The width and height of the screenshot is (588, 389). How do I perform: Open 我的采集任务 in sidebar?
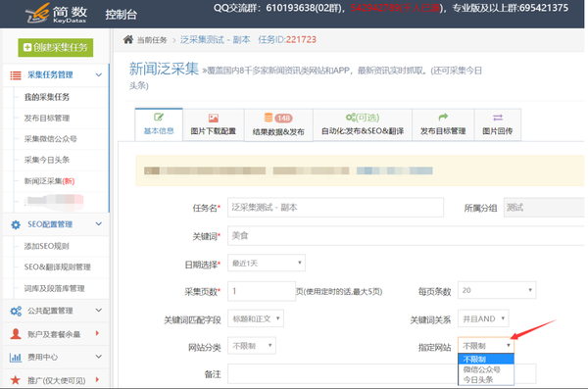point(47,97)
